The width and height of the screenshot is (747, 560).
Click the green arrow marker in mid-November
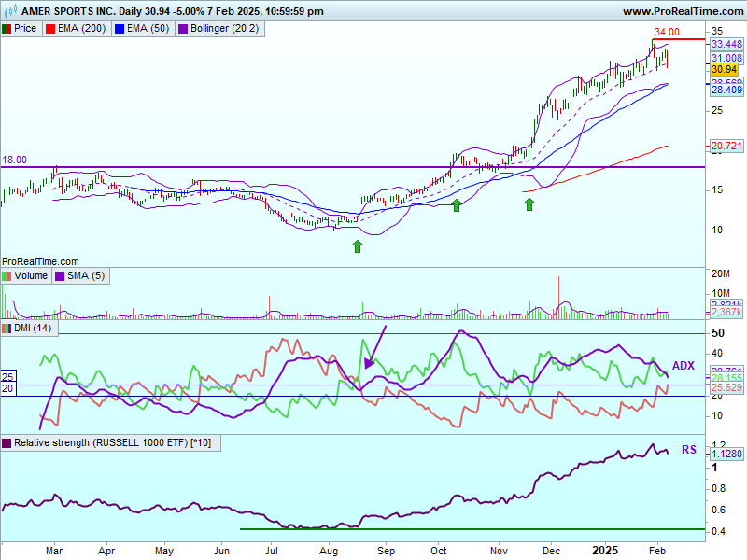coord(529,203)
